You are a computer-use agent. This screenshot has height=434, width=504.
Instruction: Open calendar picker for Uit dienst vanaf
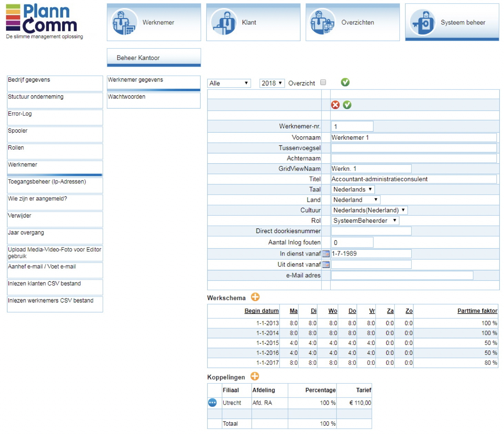[x=326, y=265]
